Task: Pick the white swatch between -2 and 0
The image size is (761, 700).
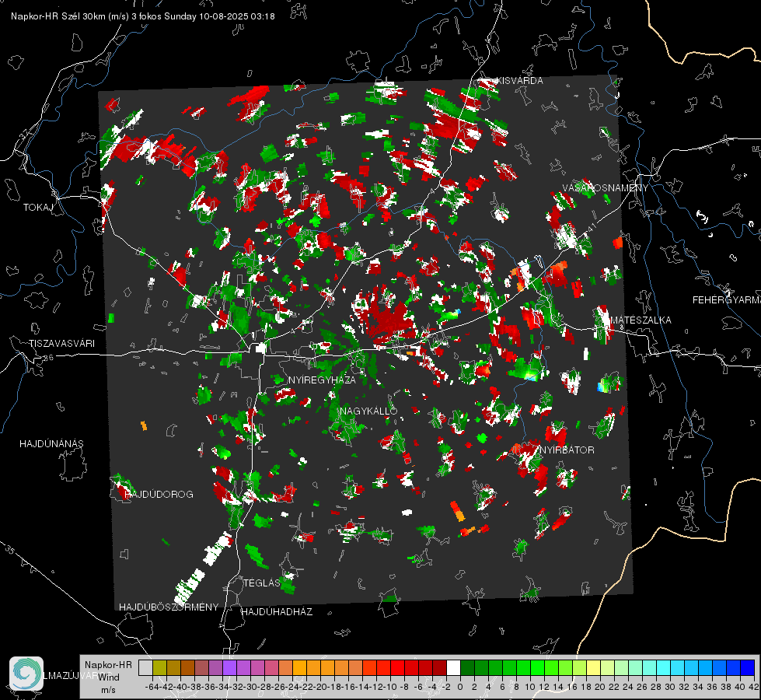Action: [453, 667]
